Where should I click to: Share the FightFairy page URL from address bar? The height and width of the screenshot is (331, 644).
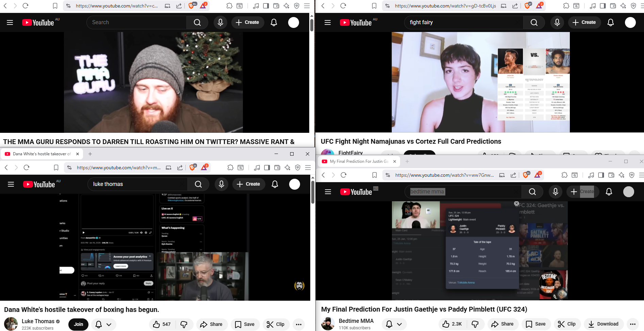tap(515, 6)
